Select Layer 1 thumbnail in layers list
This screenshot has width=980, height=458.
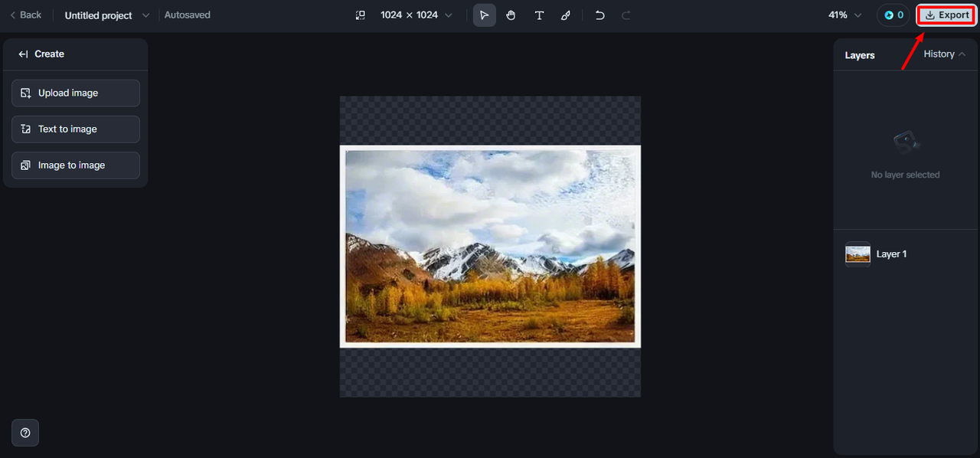pos(857,254)
